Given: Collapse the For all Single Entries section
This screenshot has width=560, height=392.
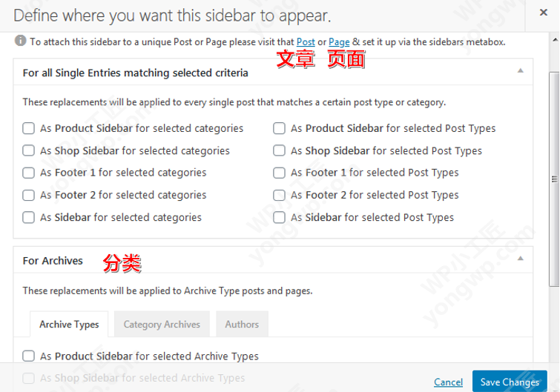Looking at the screenshot, I should [x=520, y=71].
